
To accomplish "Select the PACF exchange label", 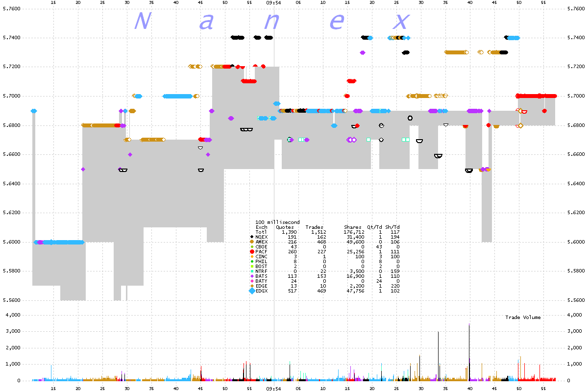I will (262, 251).
